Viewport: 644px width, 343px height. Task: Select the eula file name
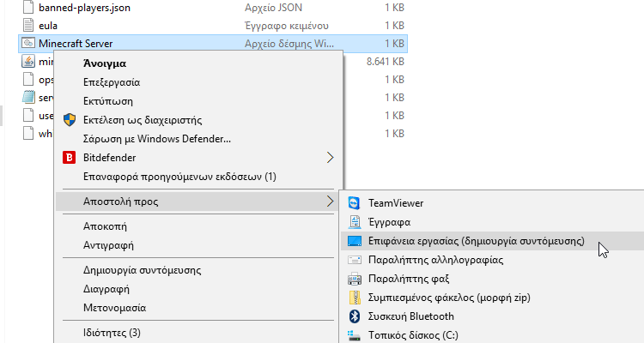coord(48,26)
